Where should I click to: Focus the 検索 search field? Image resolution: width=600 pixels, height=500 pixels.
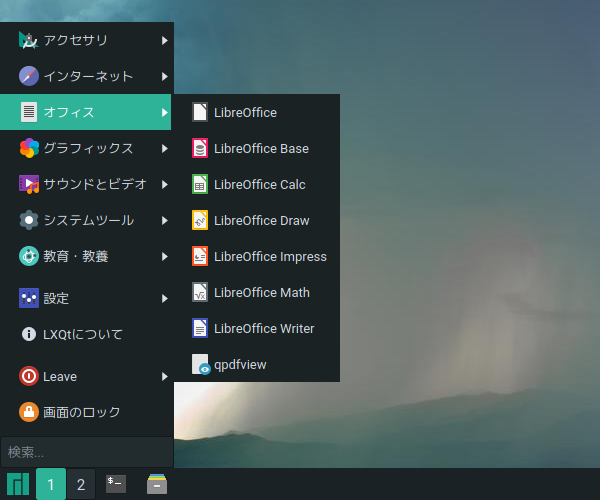[x=87, y=452]
